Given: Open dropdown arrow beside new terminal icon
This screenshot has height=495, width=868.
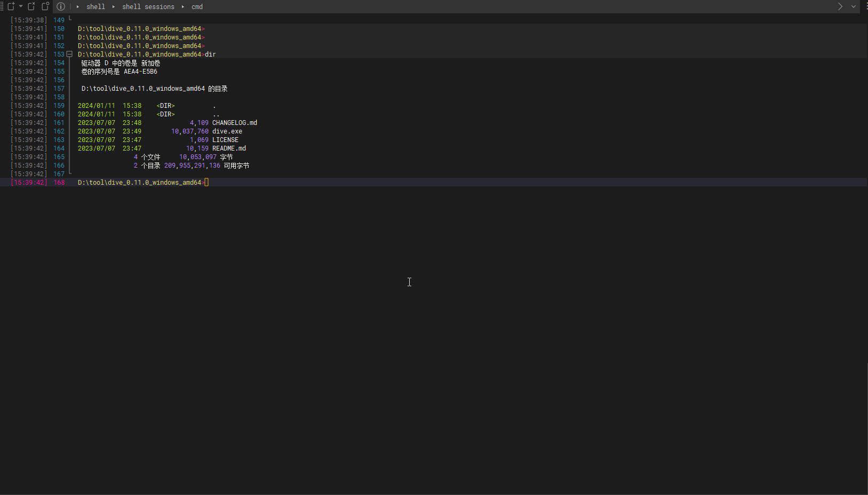Looking at the screenshot, I should point(21,6).
